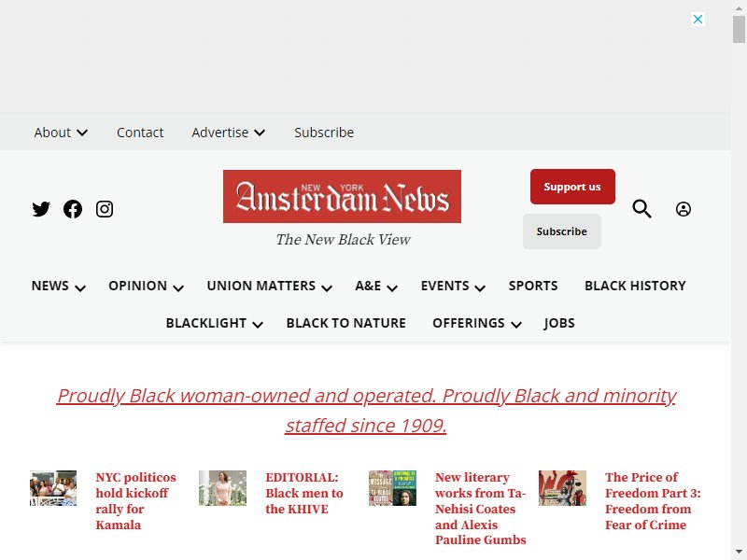747x560 pixels.
Task: Open the Kamala kickoff rally thumbnail
Action: pyautogui.click(x=53, y=488)
